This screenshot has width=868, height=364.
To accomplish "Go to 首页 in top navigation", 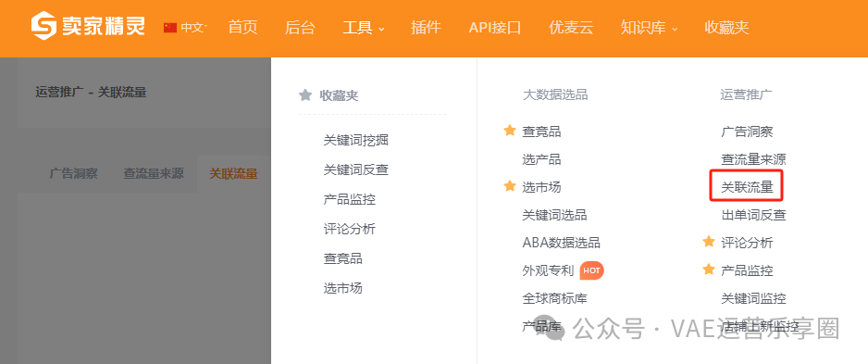I will tap(243, 27).
